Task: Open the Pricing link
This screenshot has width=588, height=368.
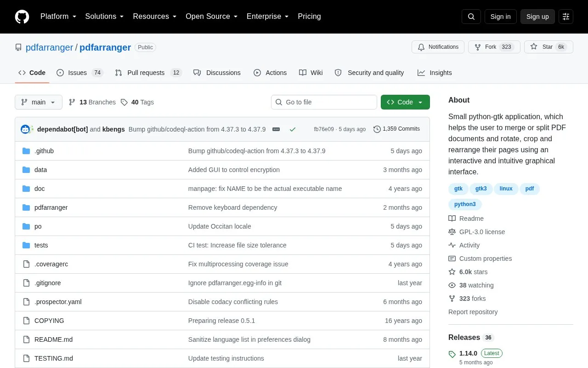Action: click(x=309, y=17)
